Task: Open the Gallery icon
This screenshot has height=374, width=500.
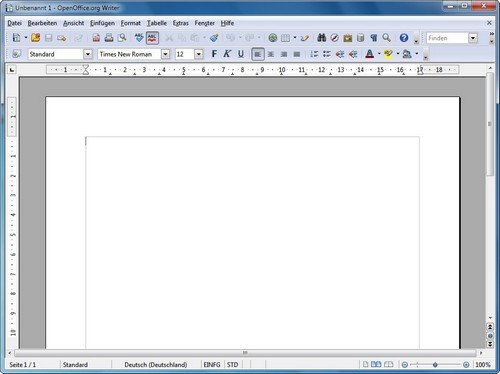Action: [348, 38]
